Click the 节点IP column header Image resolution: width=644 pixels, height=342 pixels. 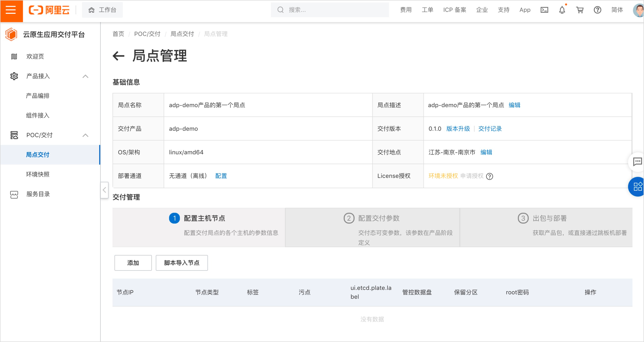pos(125,293)
